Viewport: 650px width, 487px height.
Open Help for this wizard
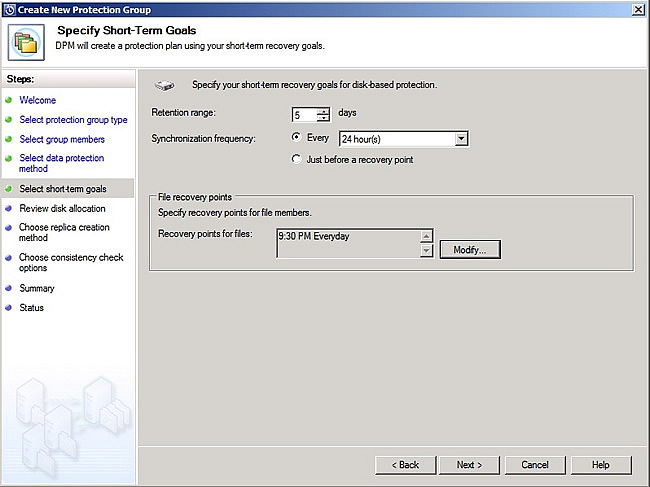click(x=600, y=465)
